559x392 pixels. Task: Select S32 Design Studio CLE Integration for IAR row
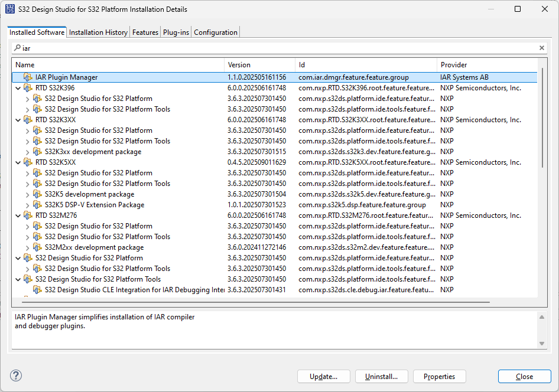tap(275, 290)
